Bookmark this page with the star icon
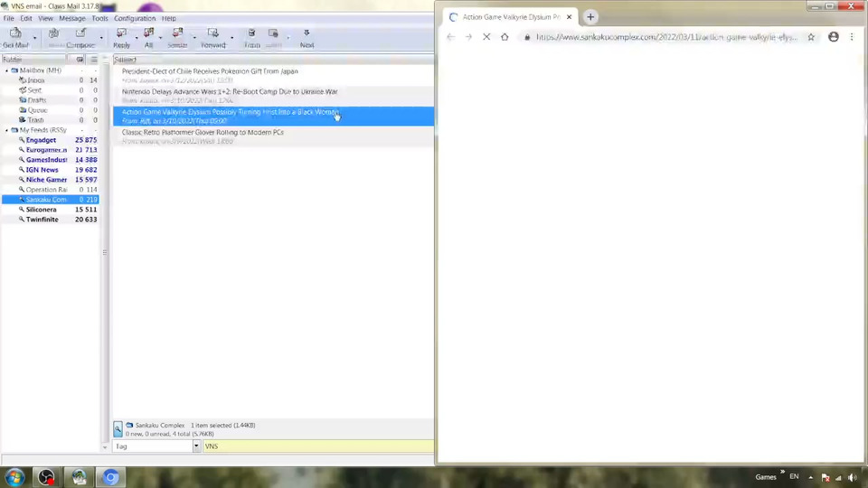Screen dimensions: 868x488 [811, 37]
